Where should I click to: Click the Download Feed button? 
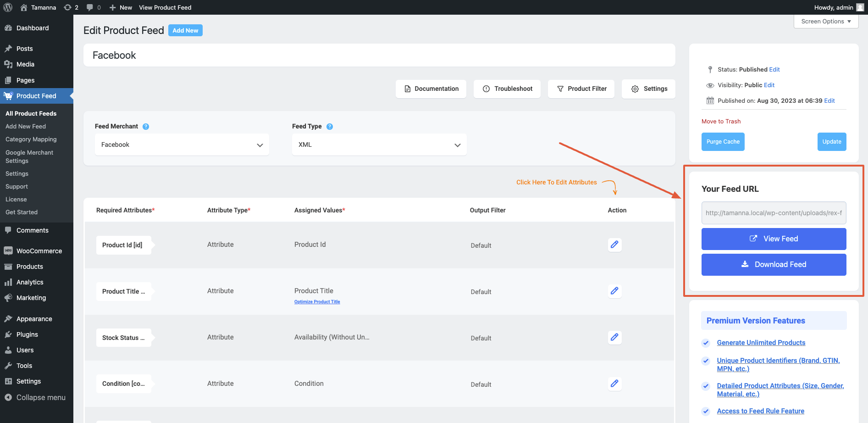774,265
